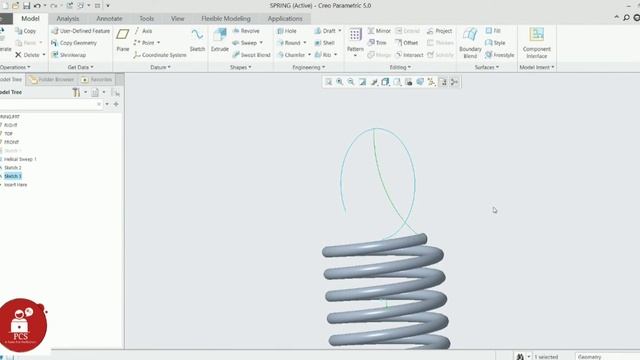Switch to the Analysis ribbon tab
Screen dimensions: 640x360
click(68, 19)
